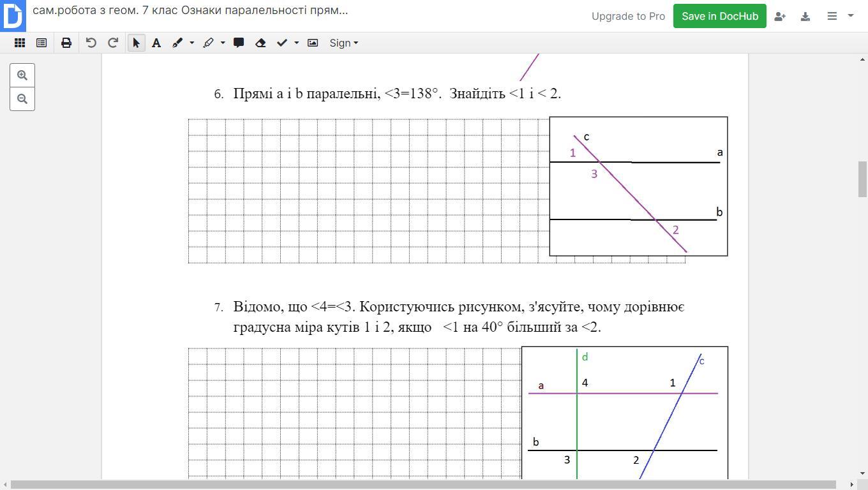This screenshot has height=490, width=868.
Task: Click the document title text
Action: tap(190, 10)
